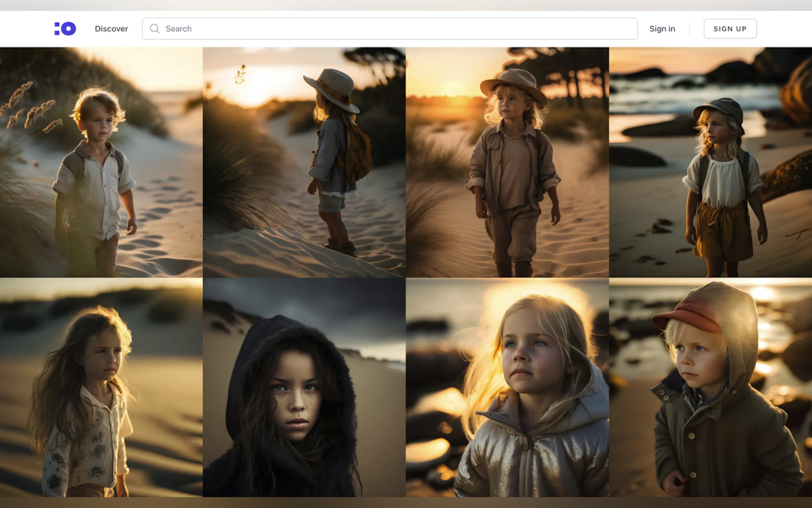Open the photo of boy in red cap and green coat
Image resolution: width=812 pixels, height=508 pixels.
[711, 387]
